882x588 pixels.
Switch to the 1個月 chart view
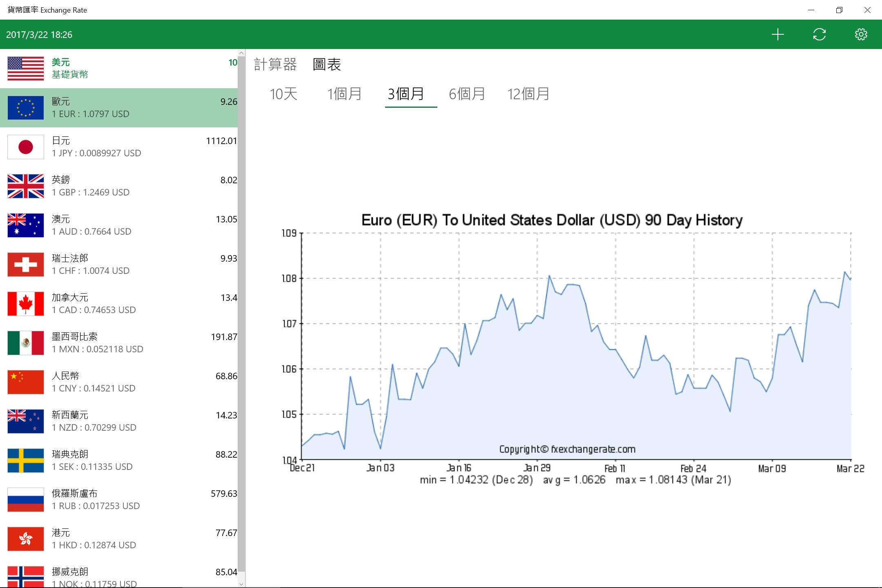click(x=344, y=94)
